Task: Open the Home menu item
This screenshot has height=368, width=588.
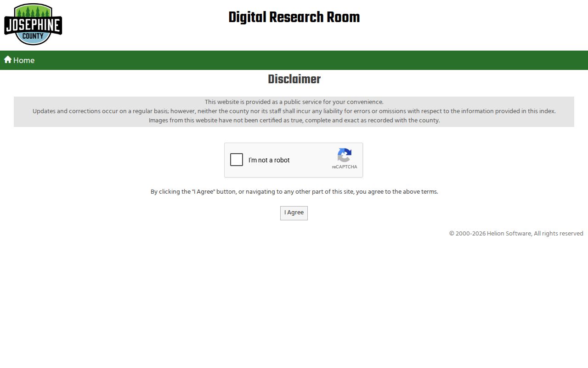Action: (x=19, y=60)
